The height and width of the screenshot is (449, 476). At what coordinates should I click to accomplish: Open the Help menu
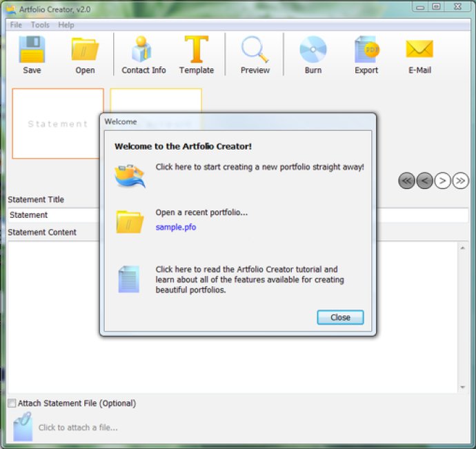click(66, 25)
